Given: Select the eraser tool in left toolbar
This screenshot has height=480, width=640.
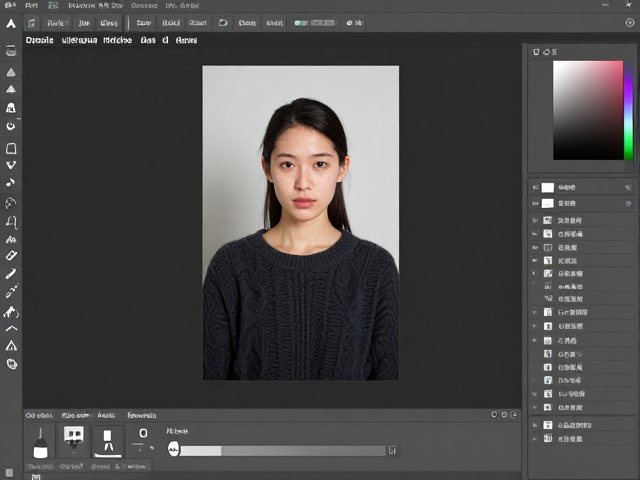Looking at the screenshot, I should pyautogui.click(x=11, y=256).
